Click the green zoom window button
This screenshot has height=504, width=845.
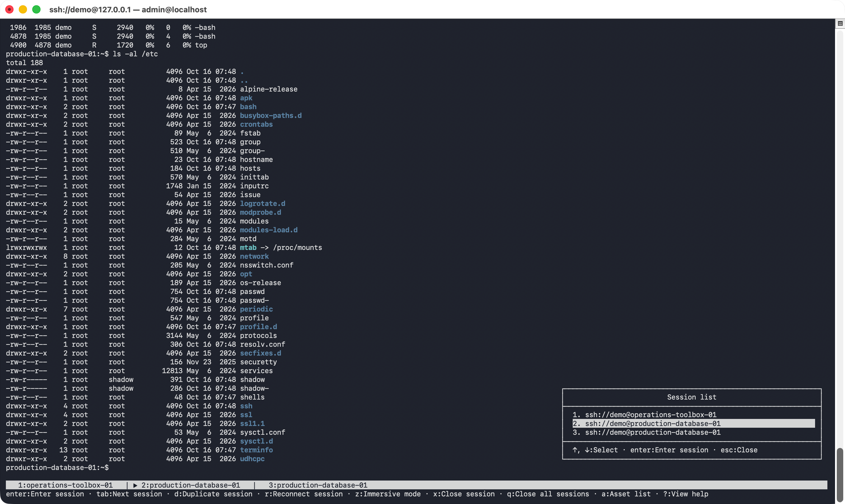36,9
